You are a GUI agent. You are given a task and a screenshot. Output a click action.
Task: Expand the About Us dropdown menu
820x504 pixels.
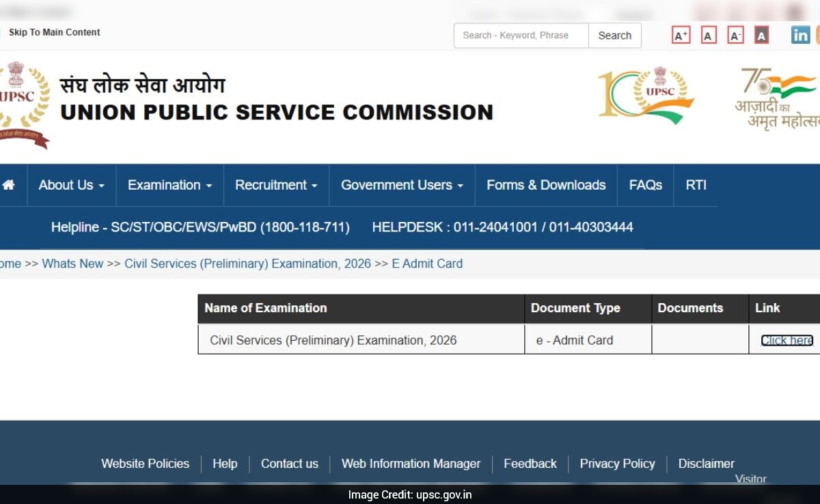pos(71,185)
